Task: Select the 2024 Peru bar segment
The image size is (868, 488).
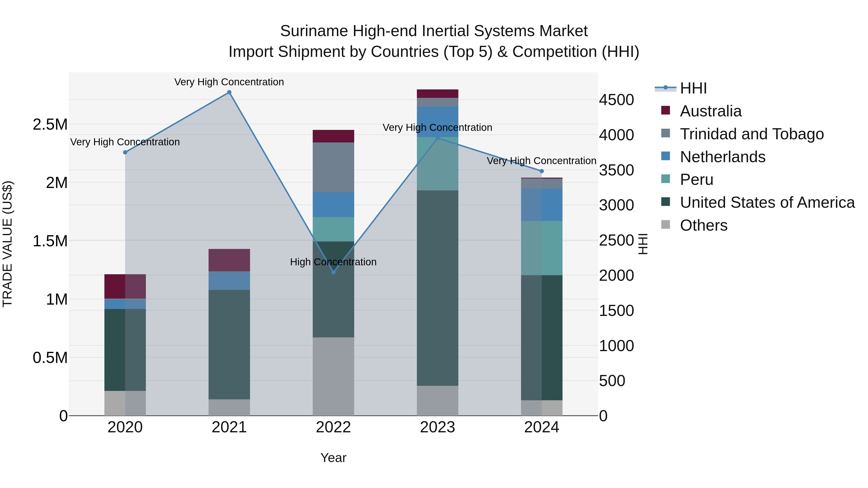Action: click(x=542, y=248)
